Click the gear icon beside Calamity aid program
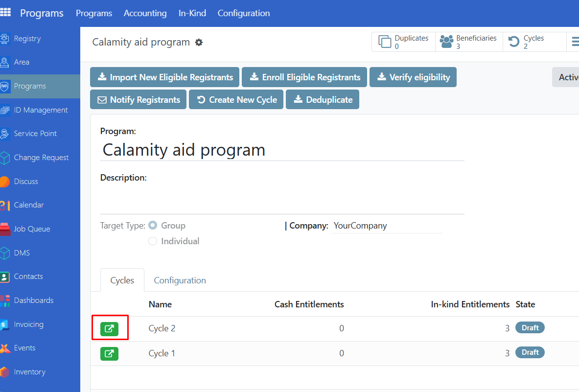The height and width of the screenshot is (392, 579). tap(199, 43)
